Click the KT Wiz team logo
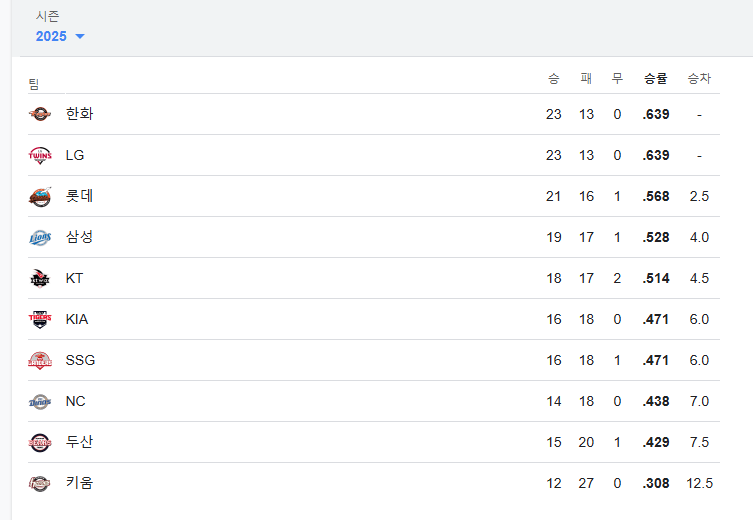 pyautogui.click(x=39, y=278)
